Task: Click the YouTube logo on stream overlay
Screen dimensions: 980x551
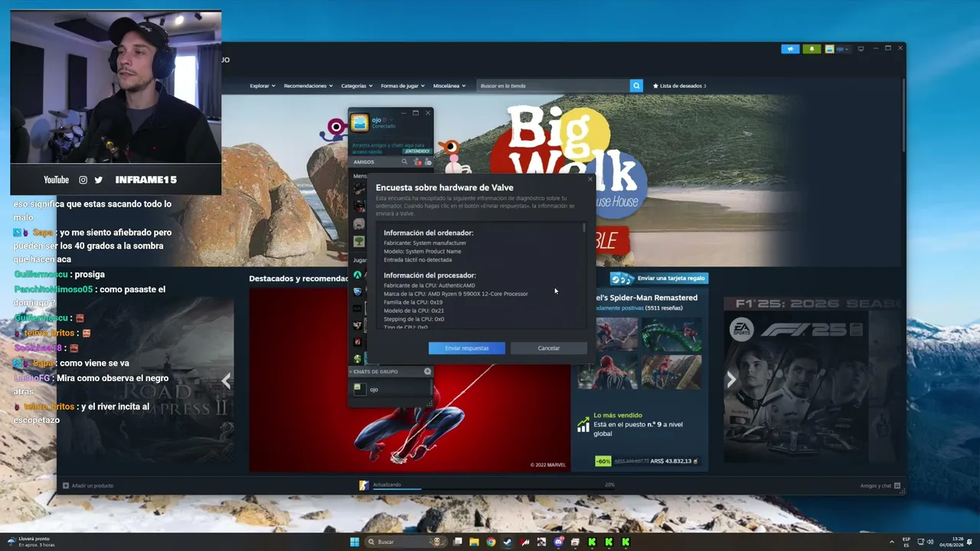Action: (x=56, y=180)
